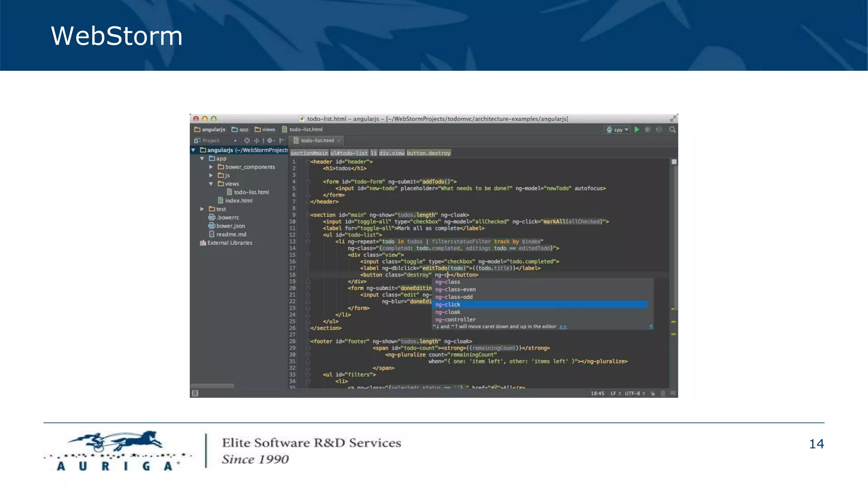Click pi icon in completion popup footer
The image size is (868, 488).
pyautogui.click(x=651, y=327)
